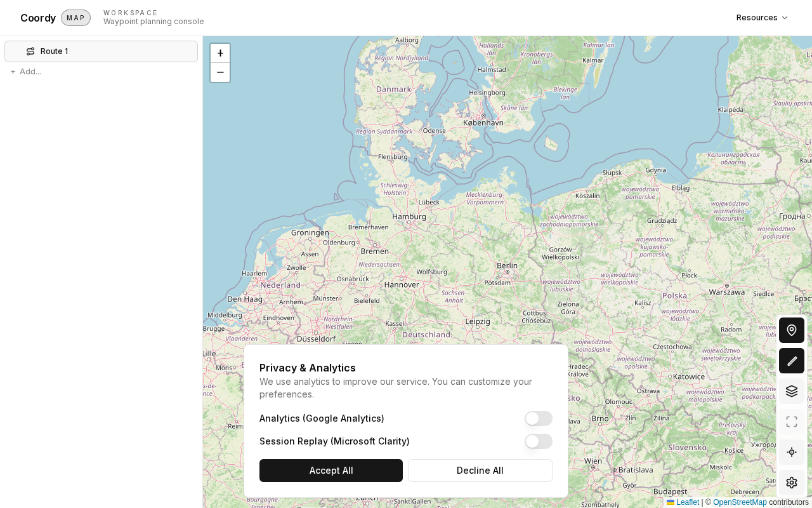Click the Coordy logo title
812x508 pixels.
pos(38,18)
